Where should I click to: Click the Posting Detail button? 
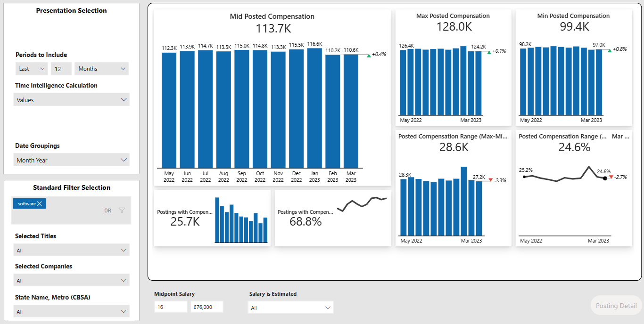pos(616,306)
